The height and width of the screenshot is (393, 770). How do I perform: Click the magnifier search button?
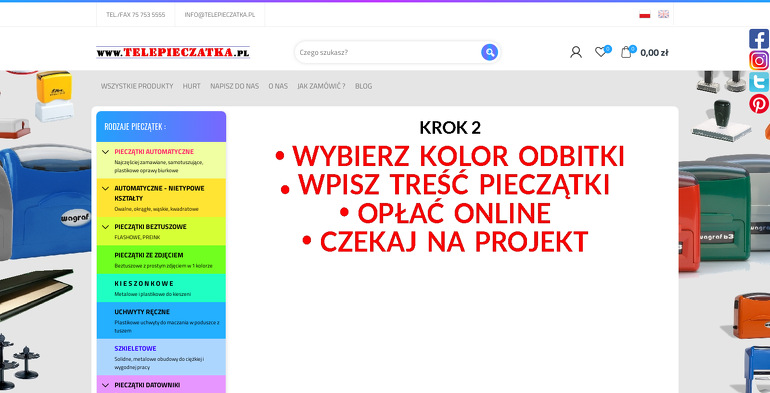tap(489, 52)
